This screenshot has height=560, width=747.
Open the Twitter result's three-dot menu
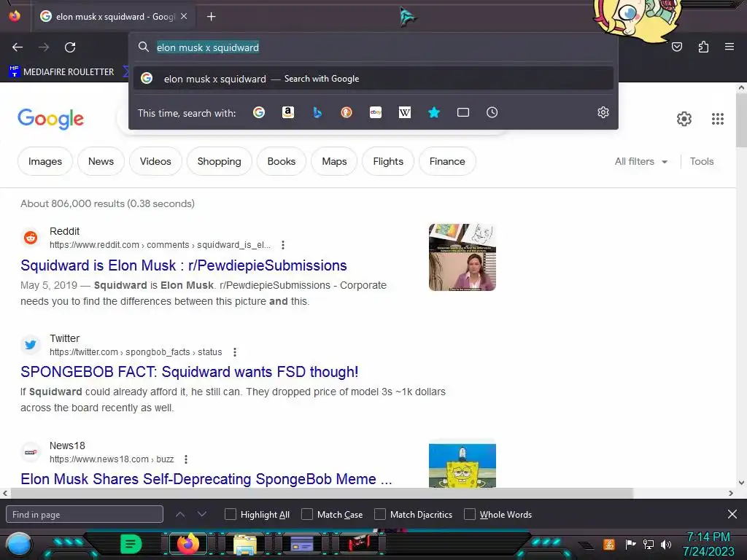234,352
